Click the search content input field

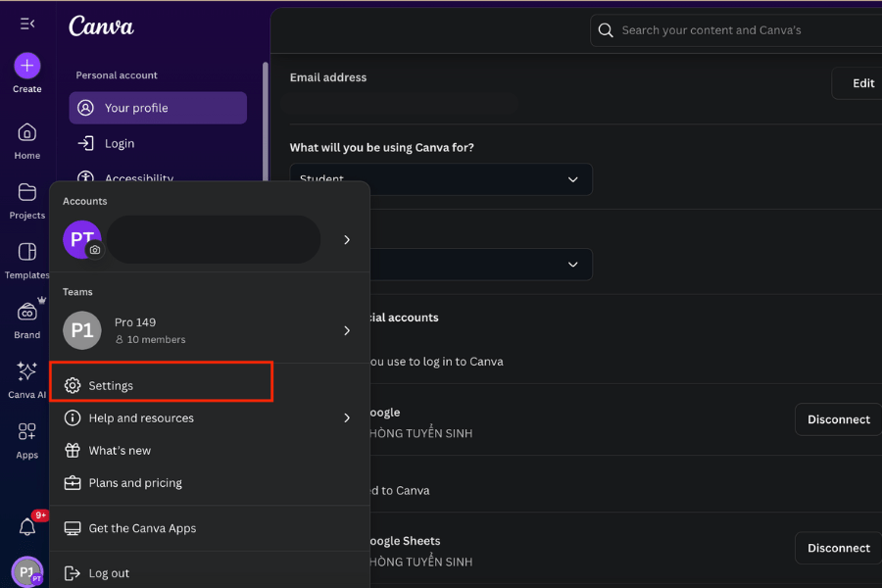(x=736, y=30)
